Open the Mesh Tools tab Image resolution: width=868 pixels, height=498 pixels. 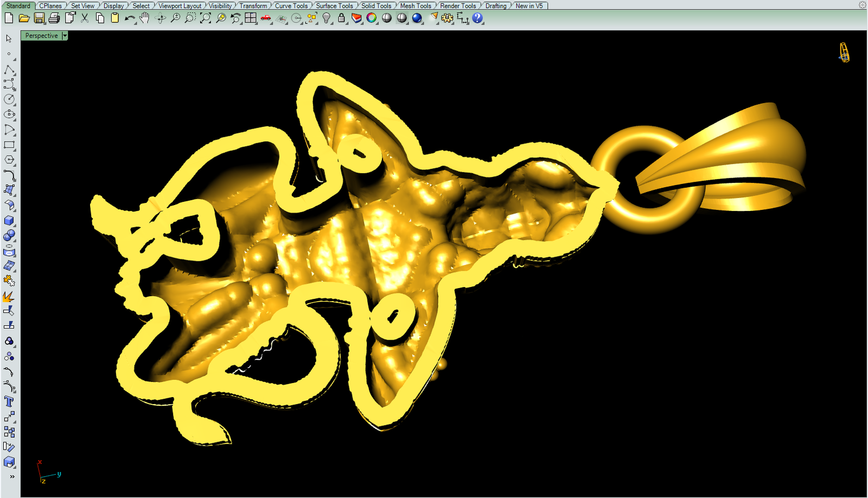416,6
